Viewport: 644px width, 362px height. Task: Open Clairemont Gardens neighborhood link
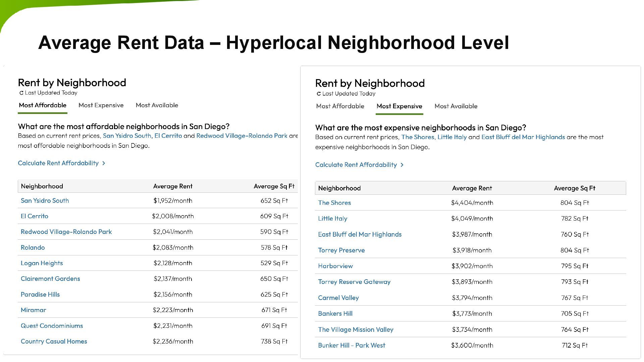pyautogui.click(x=50, y=279)
